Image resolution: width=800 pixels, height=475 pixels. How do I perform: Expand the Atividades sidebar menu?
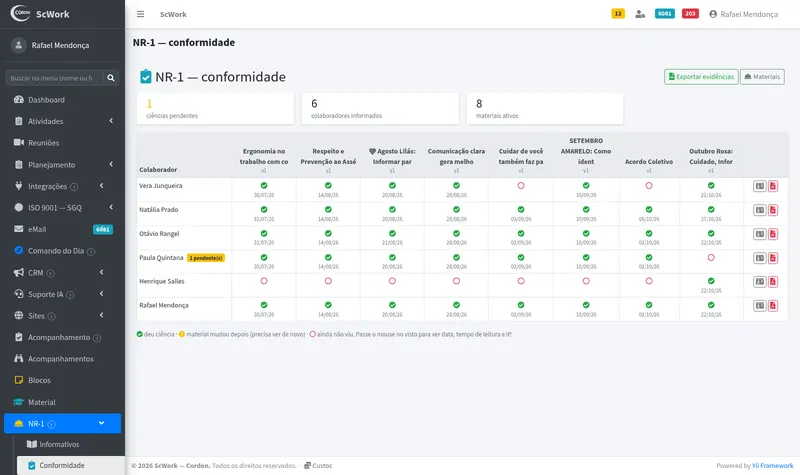pyautogui.click(x=62, y=121)
